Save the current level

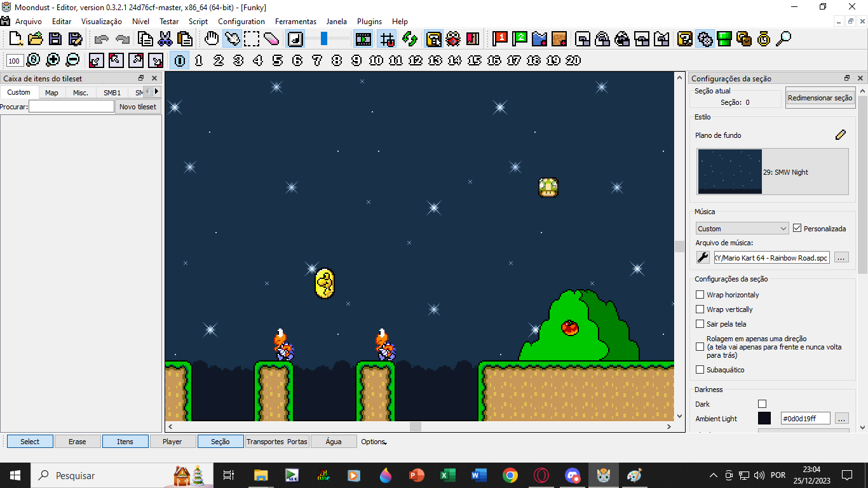click(57, 39)
